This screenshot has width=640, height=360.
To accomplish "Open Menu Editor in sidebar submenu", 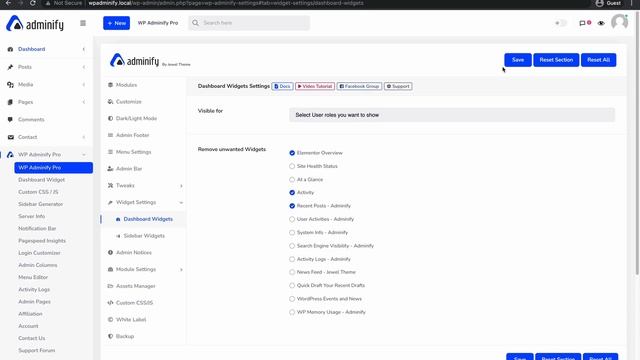I will (33, 278).
